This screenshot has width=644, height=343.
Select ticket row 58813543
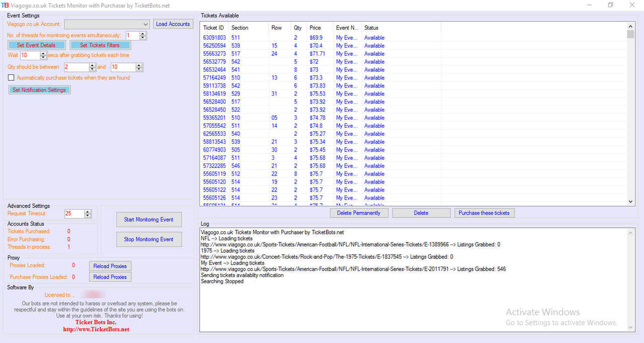tap(414, 142)
